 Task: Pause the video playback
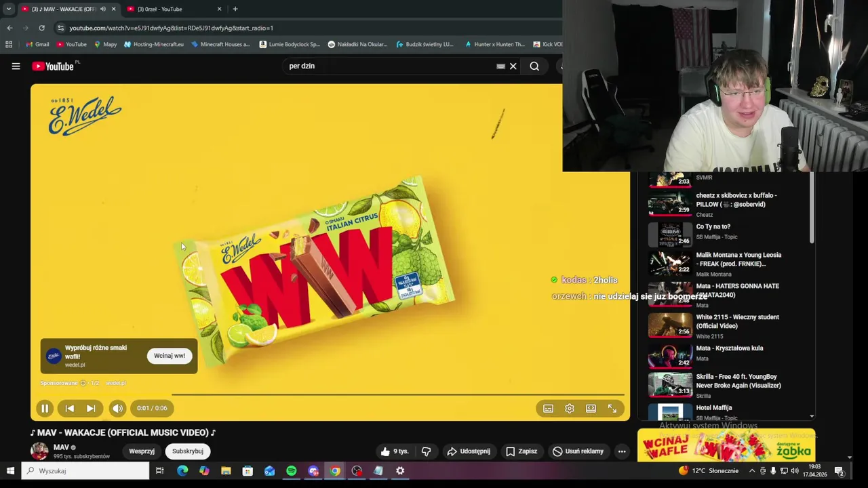tap(45, 408)
